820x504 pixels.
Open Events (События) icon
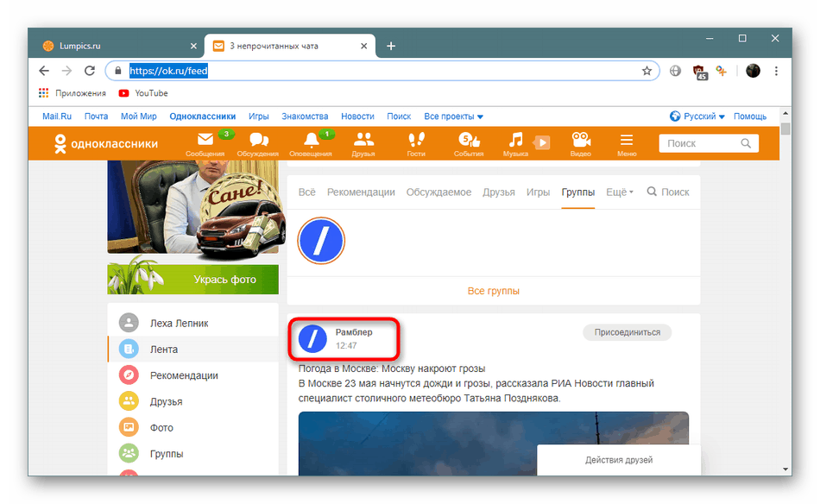(469, 140)
